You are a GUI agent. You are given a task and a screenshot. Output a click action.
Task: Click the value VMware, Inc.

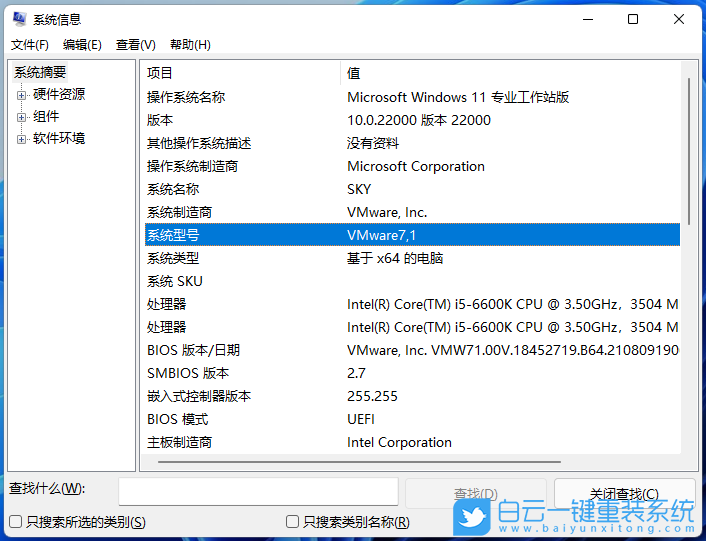point(387,212)
